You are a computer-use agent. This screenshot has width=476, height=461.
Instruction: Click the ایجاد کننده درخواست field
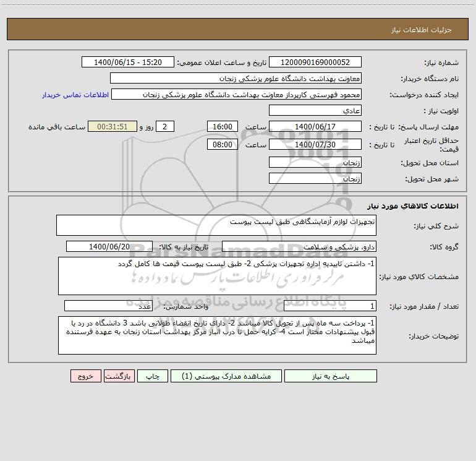(x=237, y=94)
